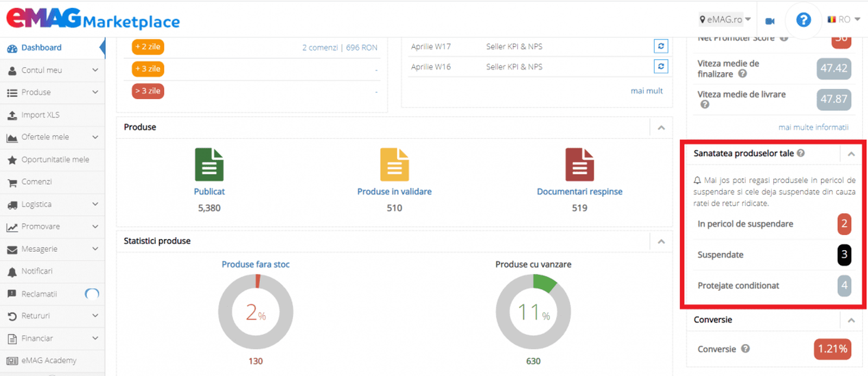The width and height of the screenshot is (868, 376).
Task: Click the mai multe informatii link
Action: click(813, 128)
